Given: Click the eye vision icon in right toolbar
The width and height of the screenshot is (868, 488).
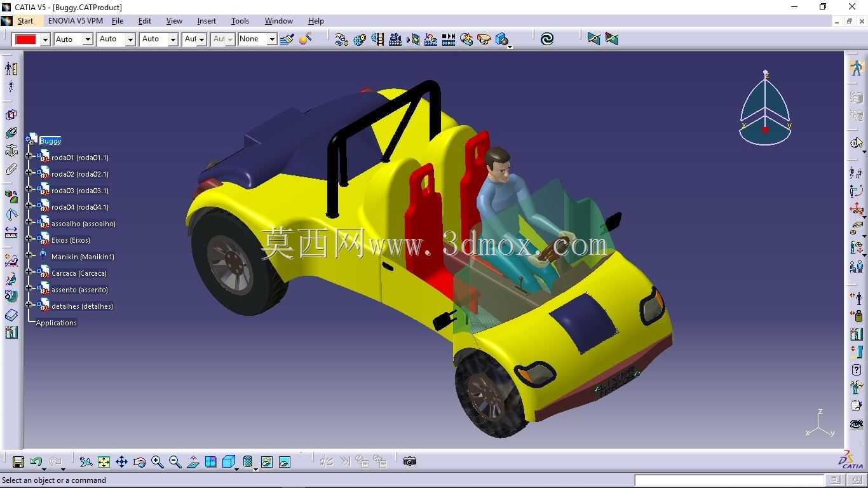Looking at the screenshot, I should pos(857,424).
